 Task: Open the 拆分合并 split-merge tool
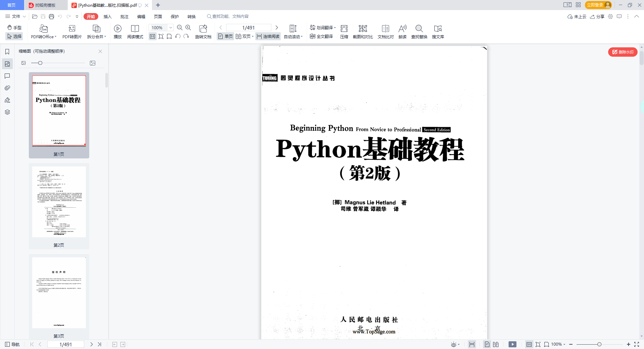(97, 32)
